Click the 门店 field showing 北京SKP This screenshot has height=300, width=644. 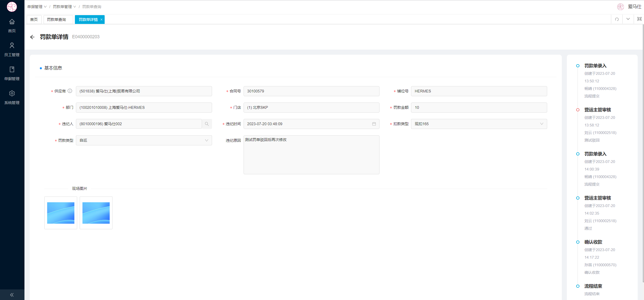(311, 108)
